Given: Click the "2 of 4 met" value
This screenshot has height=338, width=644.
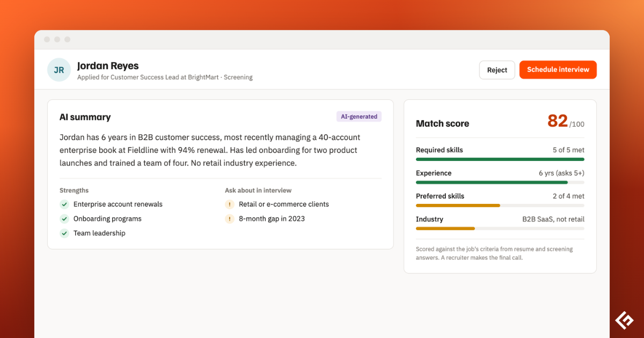Looking at the screenshot, I should click(568, 196).
